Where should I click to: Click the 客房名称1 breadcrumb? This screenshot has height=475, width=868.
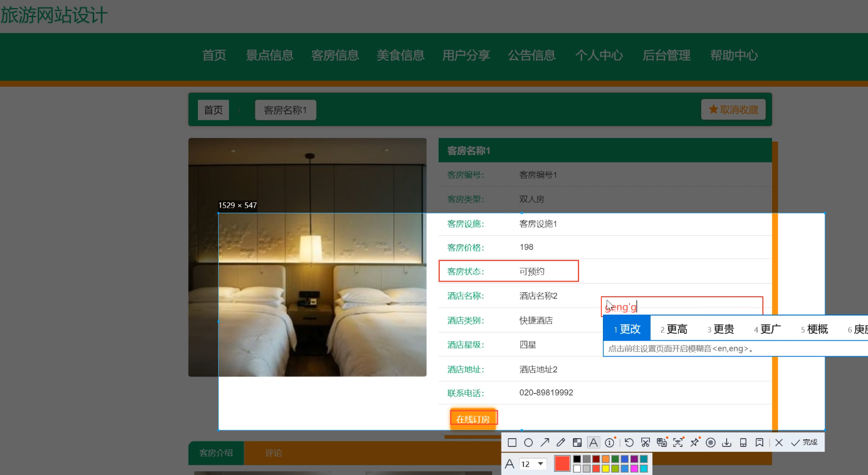tap(285, 110)
